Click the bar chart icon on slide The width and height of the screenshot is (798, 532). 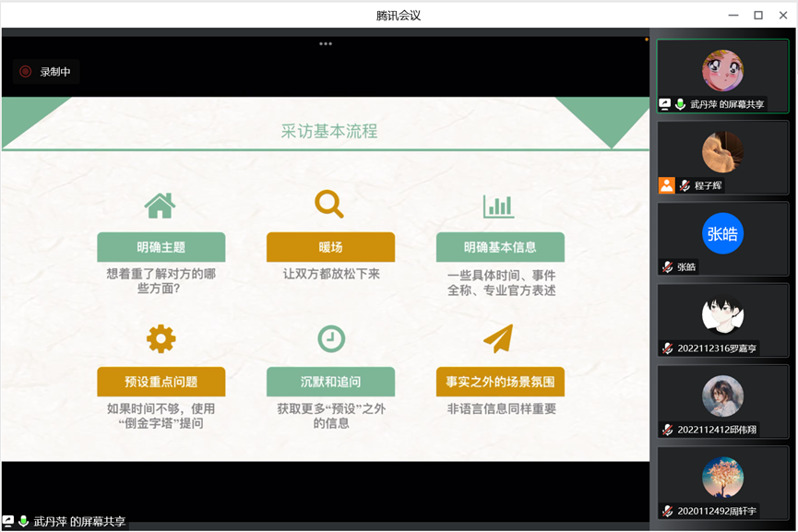[x=499, y=206]
